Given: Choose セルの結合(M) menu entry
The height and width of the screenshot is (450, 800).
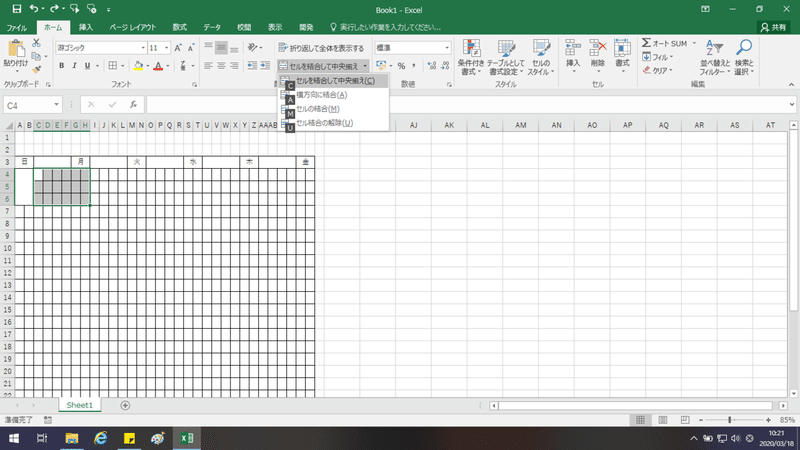Looking at the screenshot, I should [x=333, y=109].
